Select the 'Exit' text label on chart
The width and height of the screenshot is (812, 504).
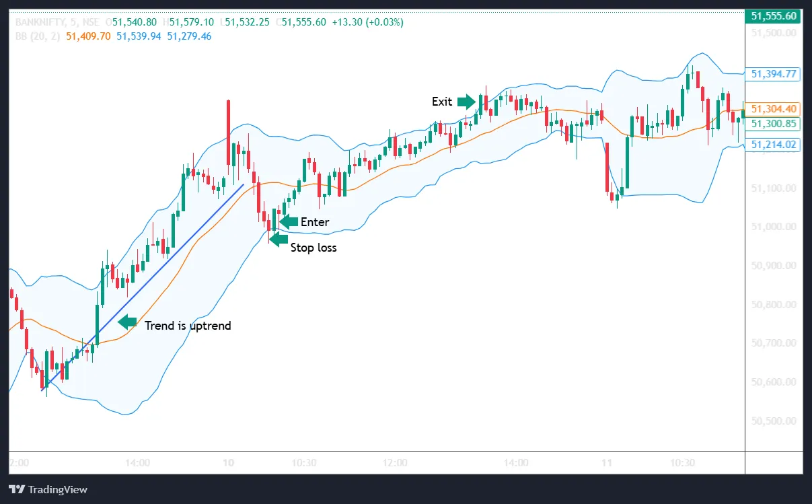click(442, 102)
